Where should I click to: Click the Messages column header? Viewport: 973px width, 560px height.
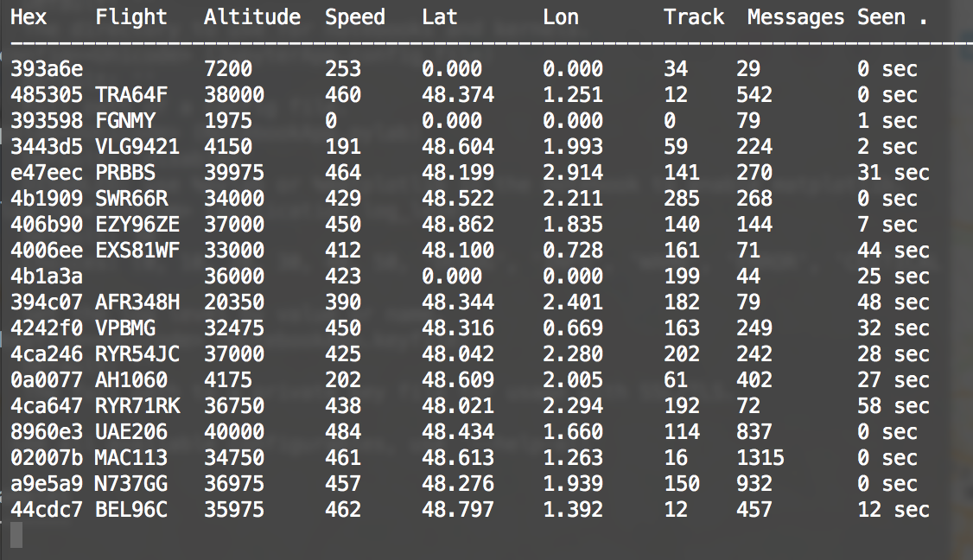(796, 17)
